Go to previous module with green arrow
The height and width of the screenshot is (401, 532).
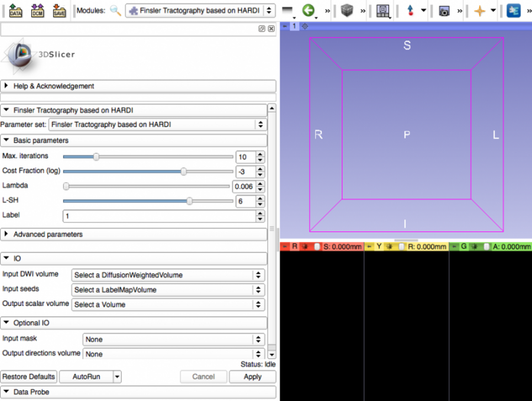click(307, 11)
